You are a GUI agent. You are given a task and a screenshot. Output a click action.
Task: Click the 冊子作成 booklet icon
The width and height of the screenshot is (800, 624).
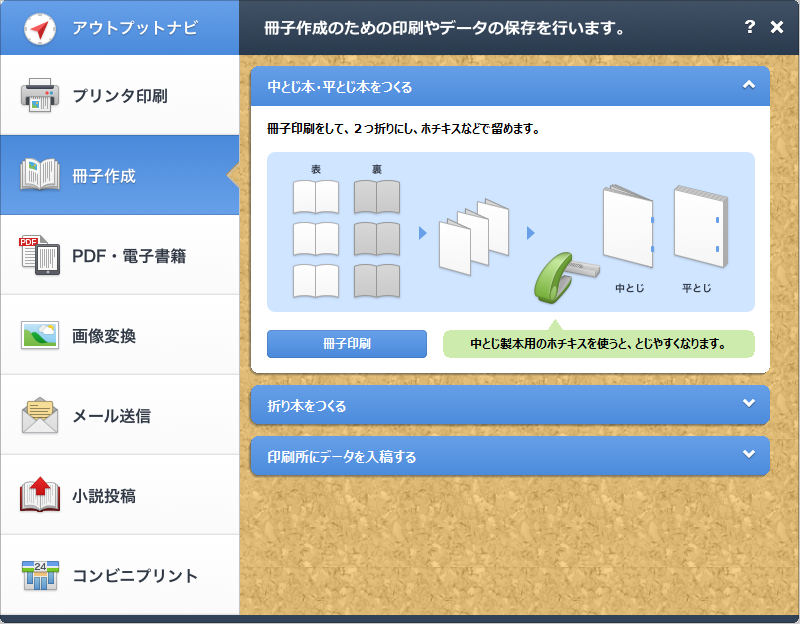tap(39, 176)
